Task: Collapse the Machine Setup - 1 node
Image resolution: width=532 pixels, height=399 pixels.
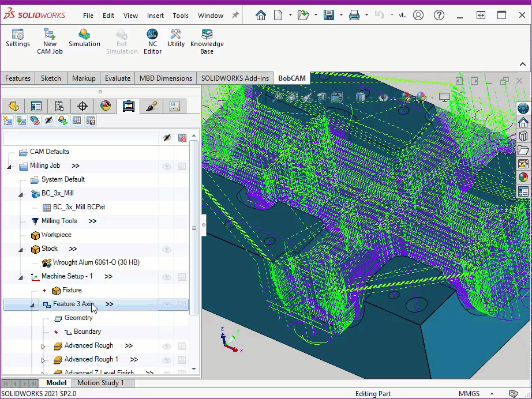Action: [x=21, y=277]
